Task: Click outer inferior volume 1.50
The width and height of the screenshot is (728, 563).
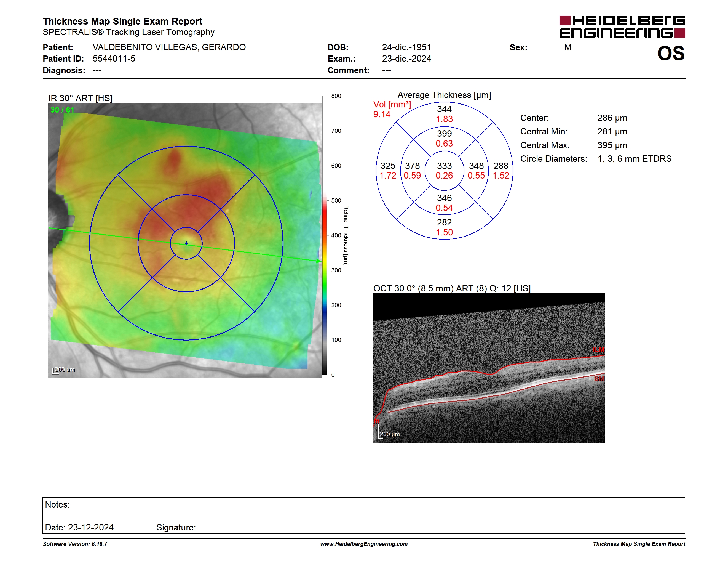Action: click(444, 232)
